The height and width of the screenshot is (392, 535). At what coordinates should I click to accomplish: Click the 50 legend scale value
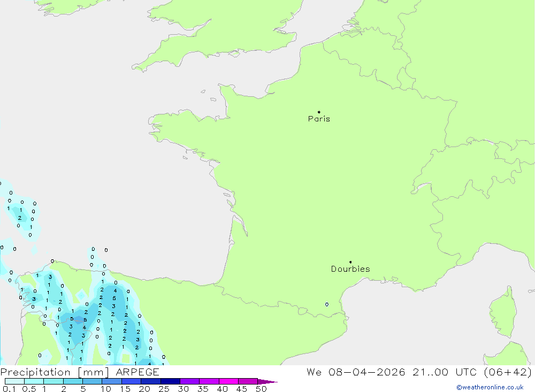262,389
